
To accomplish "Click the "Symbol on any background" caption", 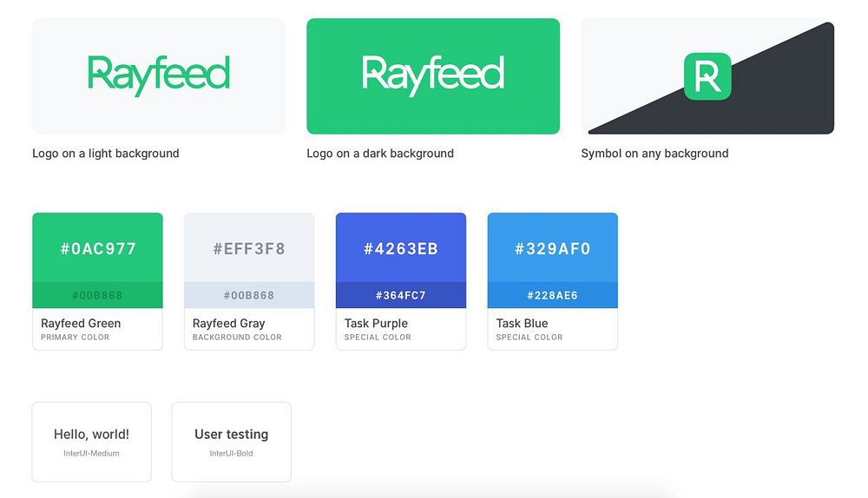I will pos(654,154).
